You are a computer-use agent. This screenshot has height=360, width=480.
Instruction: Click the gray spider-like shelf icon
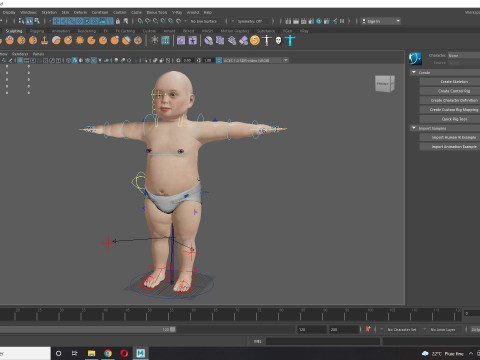(154, 40)
